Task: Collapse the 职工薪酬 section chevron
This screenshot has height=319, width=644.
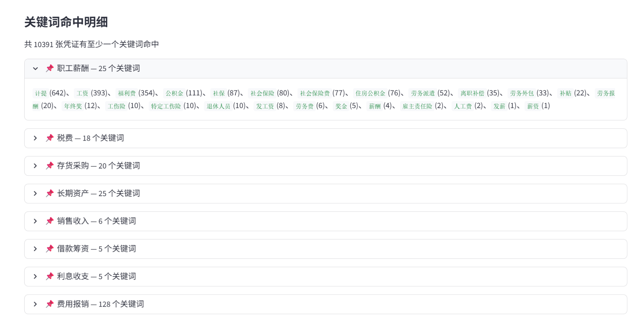Action: tap(35, 69)
